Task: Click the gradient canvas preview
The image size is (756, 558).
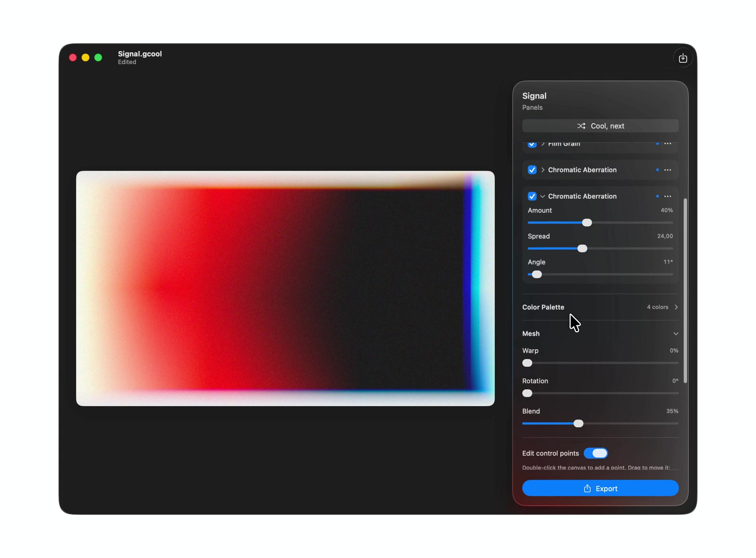Action: tap(285, 288)
